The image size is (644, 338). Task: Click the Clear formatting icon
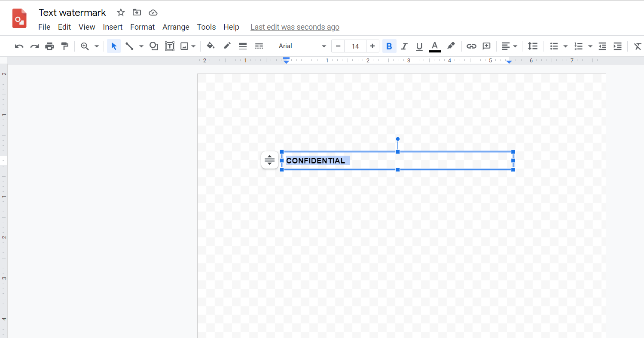(638, 46)
